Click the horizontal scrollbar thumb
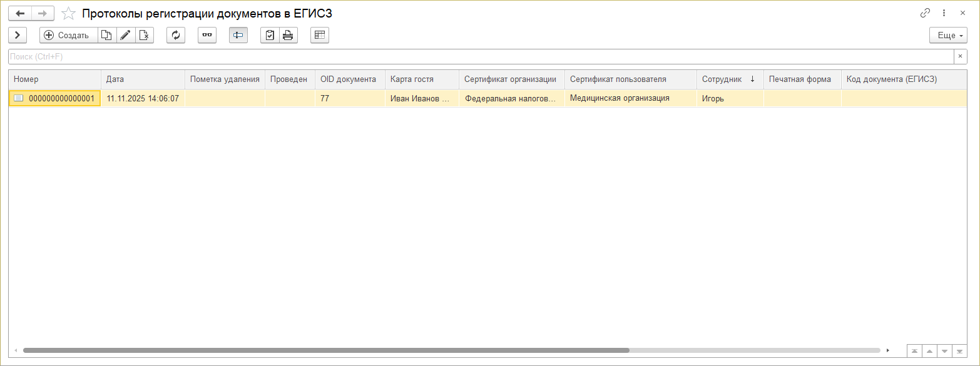 tap(326, 350)
